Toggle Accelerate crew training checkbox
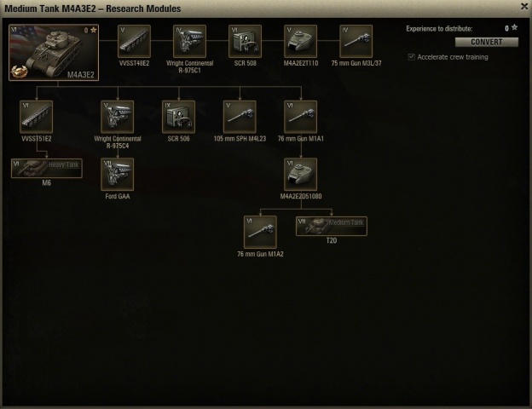This screenshot has width=532, height=409. (411, 57)
